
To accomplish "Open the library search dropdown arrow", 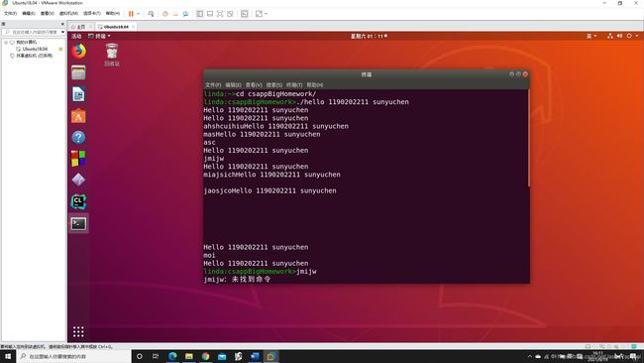I will [x=62, y=32].
